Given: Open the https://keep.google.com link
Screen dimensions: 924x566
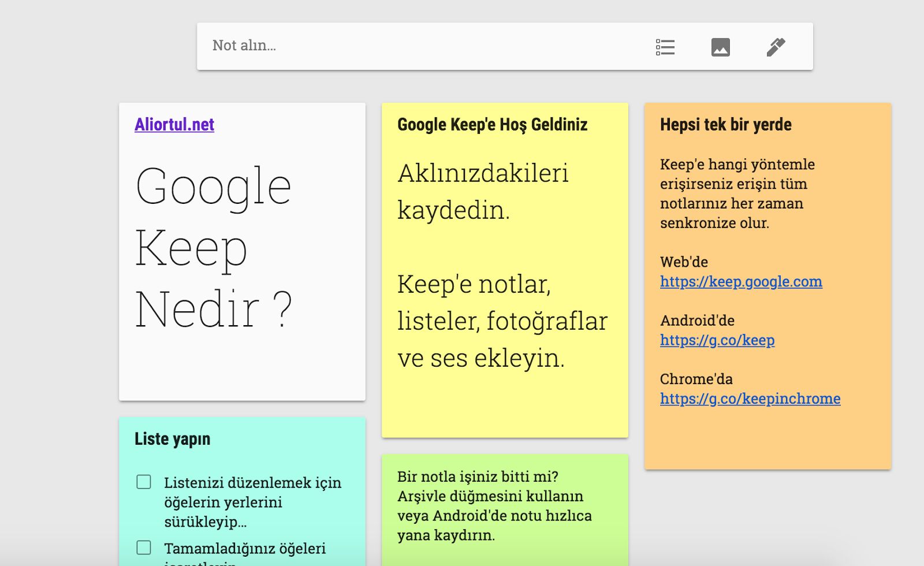Looking at the screenshot, I should [741, 281].
